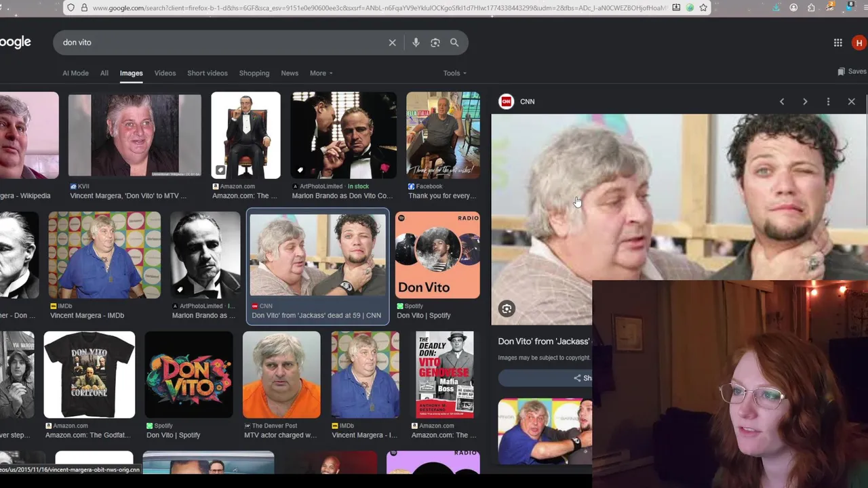Screen dimensions: 868x488
Task: Go to previous image in preview panel
Action: (x=782, y=102)
